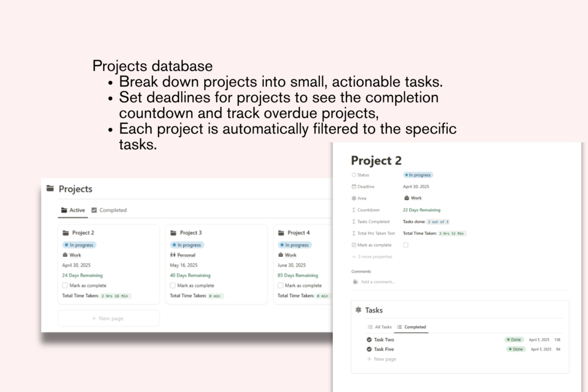Check Mark as complete on Project 2 card

65,286
